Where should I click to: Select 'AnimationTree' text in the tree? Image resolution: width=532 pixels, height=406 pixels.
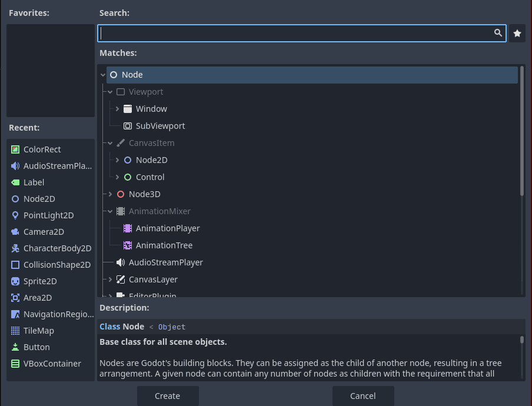(x=164, y=245)
